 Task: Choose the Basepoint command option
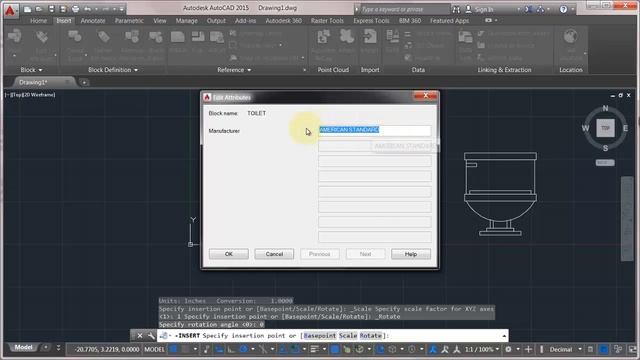pos(320,336)
